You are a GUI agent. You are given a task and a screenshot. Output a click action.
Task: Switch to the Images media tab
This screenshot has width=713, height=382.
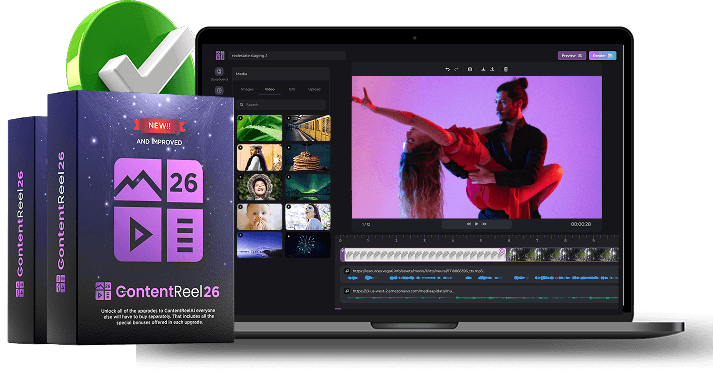(x=247, y=89)
